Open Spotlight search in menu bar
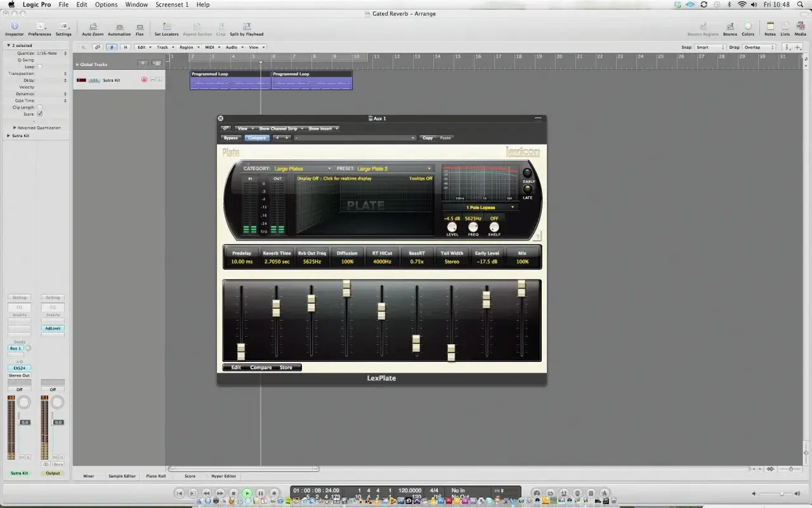The height and width of the screenshot is (508, 812). pyautogui.click(x=801, y=4)
